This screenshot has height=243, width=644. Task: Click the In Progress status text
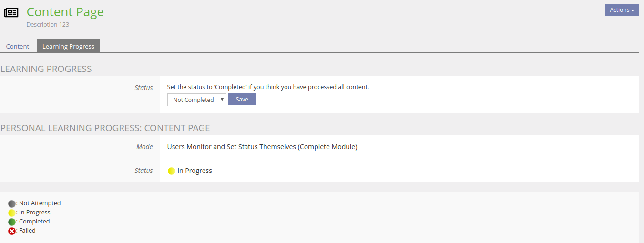[194, 171]
